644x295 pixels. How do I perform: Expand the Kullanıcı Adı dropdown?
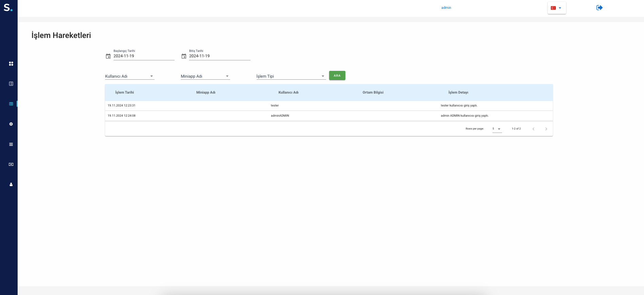(129, 76)
